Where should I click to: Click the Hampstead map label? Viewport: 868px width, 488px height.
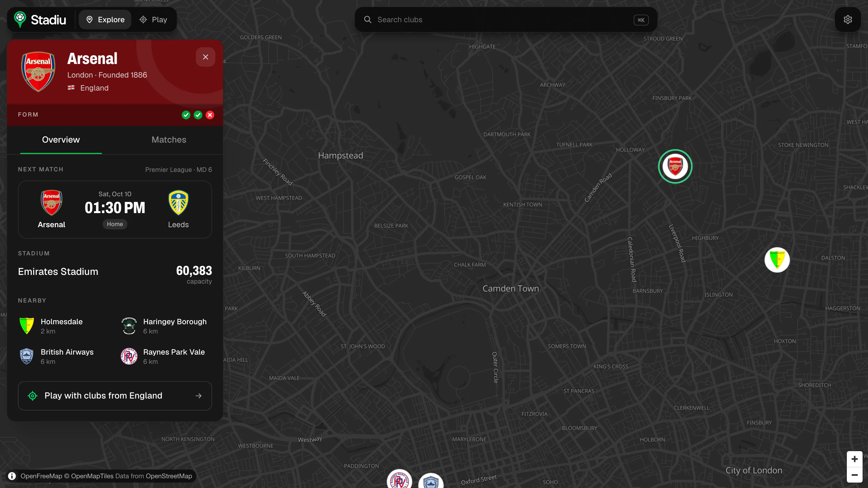pos(340,155)
